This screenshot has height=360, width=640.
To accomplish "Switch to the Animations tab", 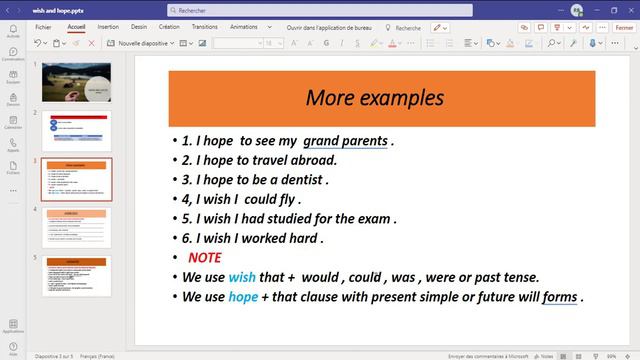I will tap(244, 27).
